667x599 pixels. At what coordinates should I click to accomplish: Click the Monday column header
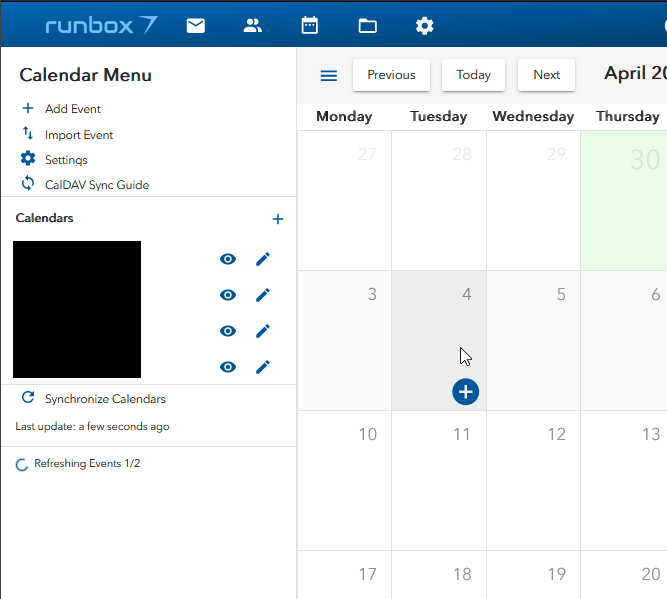pos(344,116)
